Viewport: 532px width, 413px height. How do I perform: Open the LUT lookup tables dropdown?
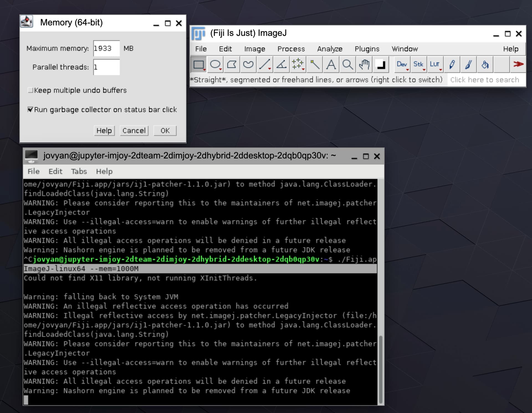(435, 65)
